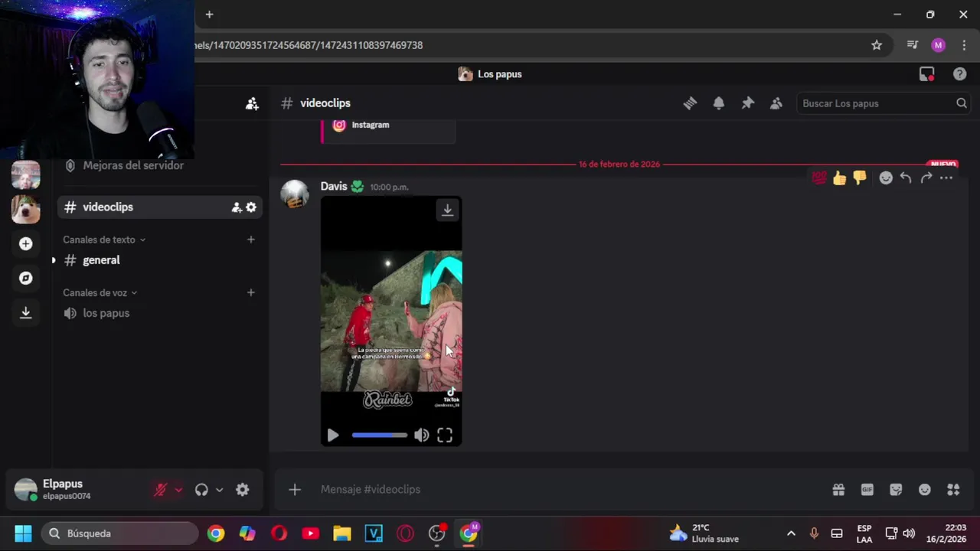Image resolution: width=980 pixels, height=551 pixels.
Task: Click the Buscar Los papus search field
Action: [x=884, y=103]
